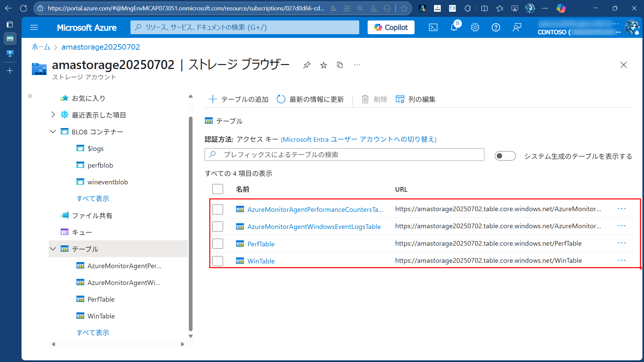Open the feedback icon in header
Screen dimensions: 644x362
[x=517, y=27]
